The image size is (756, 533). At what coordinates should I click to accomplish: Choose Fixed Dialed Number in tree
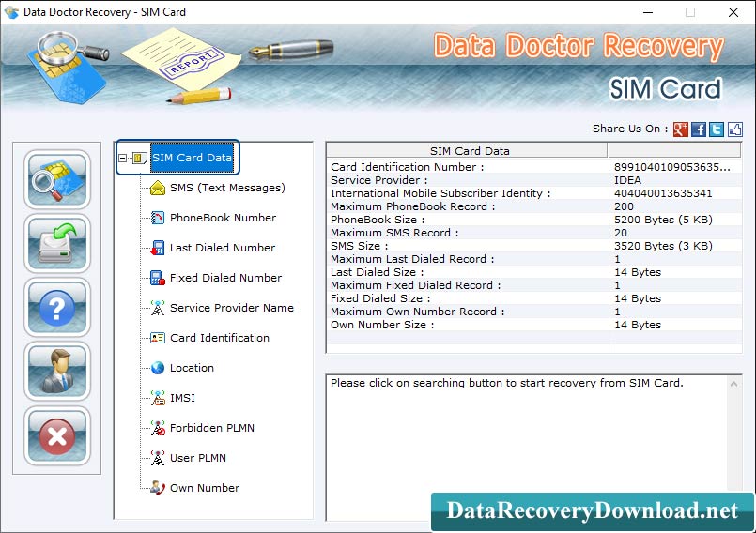225,278
